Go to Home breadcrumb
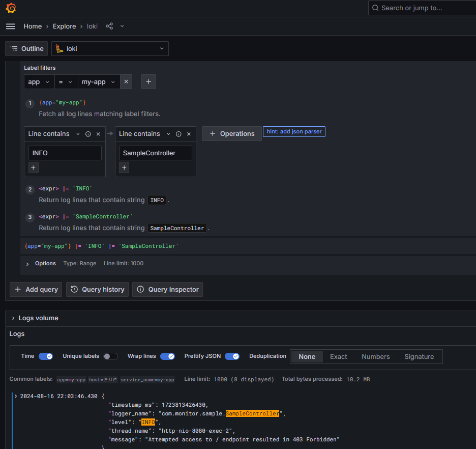The image size is (476, 449). click(x=33, y=26)
